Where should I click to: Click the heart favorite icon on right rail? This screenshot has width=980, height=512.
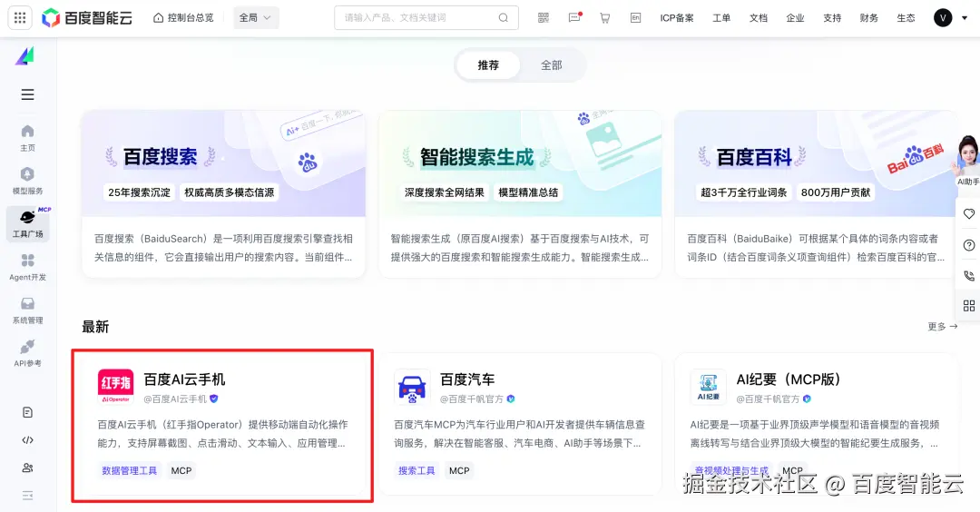tap(969, 214)
